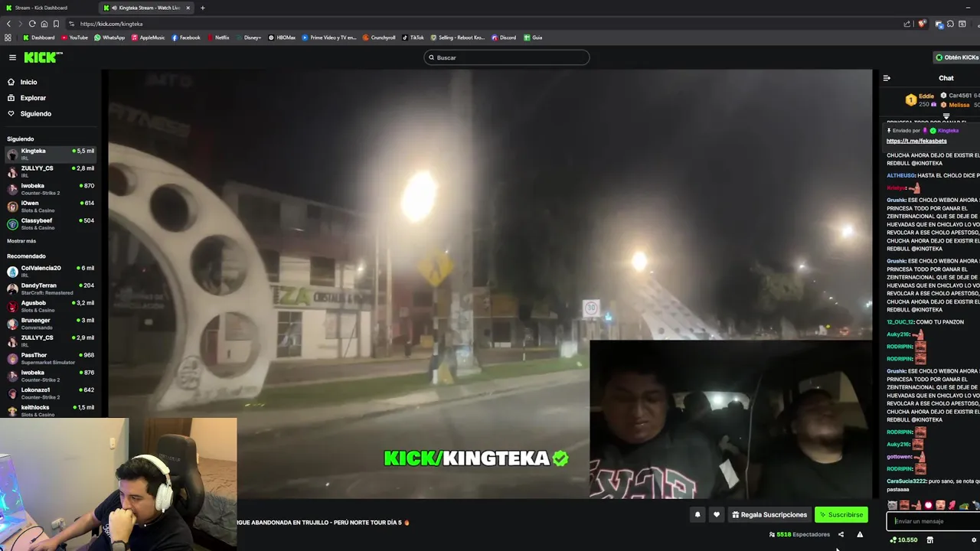This screenshot has width=980, height=551.
Task: Open Disney+ bookmark
Action: [x=248, y=37]
